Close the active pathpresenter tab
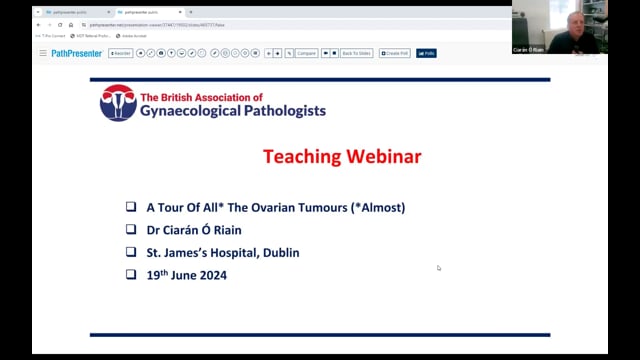The width and height of the screenshot is (640, 360). (180, 12)
